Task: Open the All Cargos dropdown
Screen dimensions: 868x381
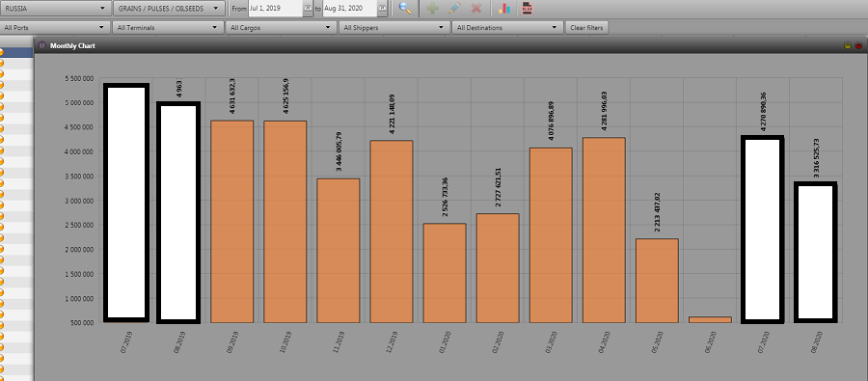Action: point(281,27)
